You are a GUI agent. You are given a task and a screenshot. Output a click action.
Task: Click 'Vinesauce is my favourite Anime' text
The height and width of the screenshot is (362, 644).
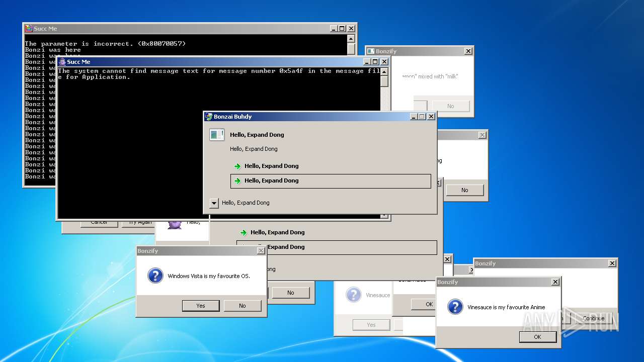[x=506, y=307]
